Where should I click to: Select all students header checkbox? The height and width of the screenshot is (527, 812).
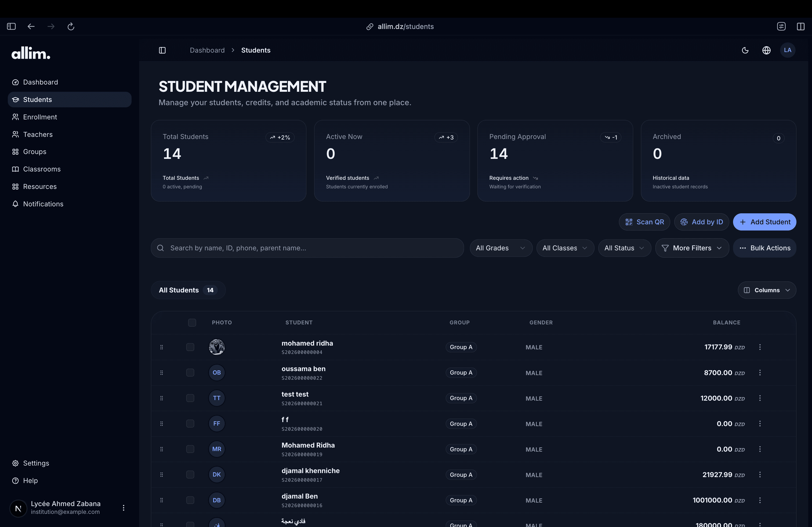[x=192, y=323]
